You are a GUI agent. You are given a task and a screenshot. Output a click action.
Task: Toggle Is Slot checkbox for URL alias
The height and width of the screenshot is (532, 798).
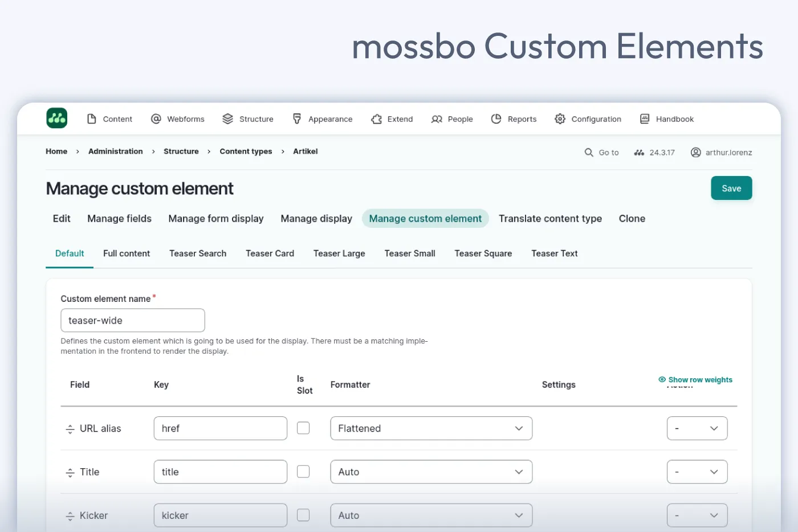(x=303, y=428)
